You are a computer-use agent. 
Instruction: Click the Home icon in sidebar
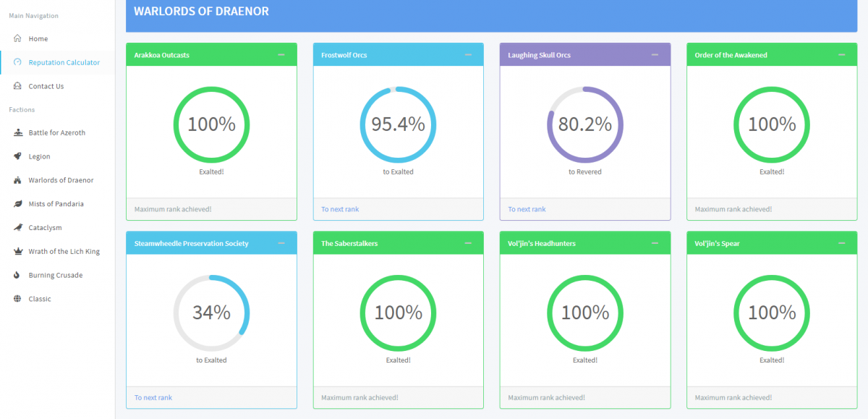point(17,38)
